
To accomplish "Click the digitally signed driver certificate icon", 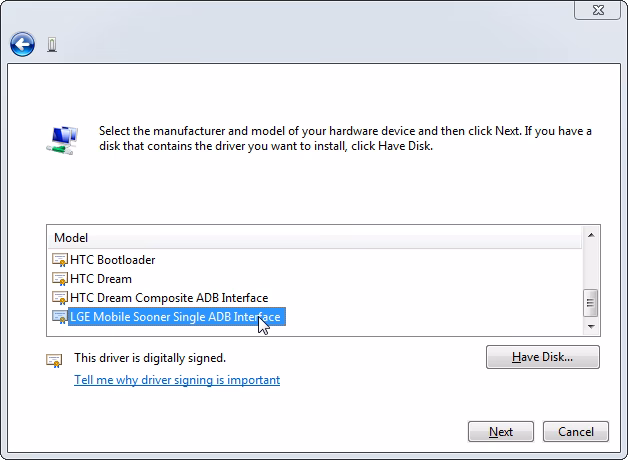I will [x=54, y=360].
